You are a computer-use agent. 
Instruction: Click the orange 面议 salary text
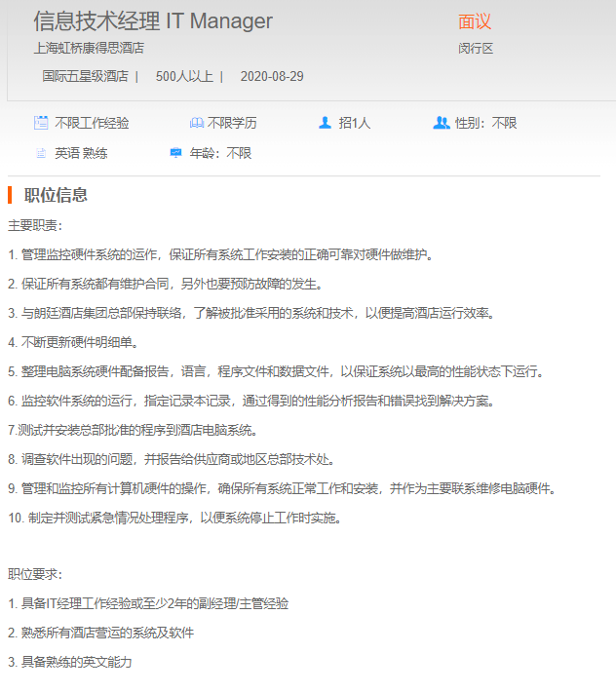coord(475,21)
